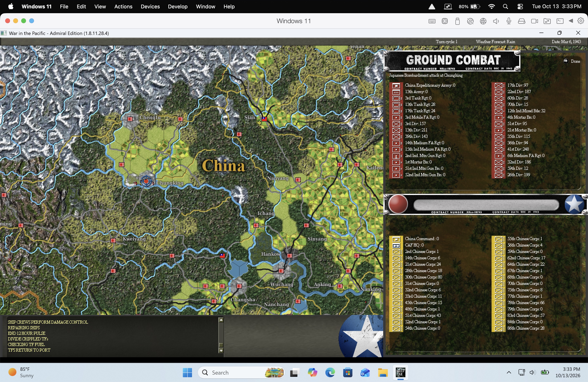The width and height of the screenshot is (588, 382).
Task: Click the message log scroll down arrow
Action: (x=221, y=350)
